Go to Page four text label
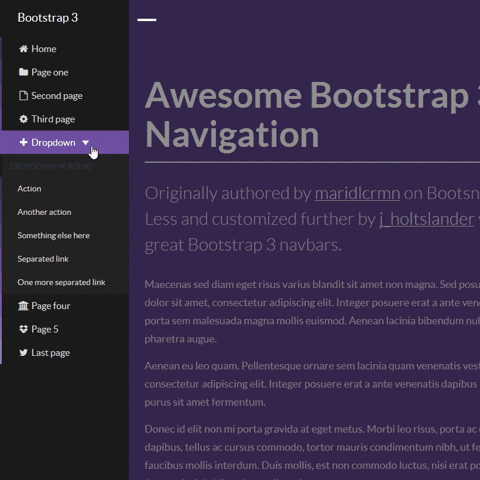 point(51,306)
